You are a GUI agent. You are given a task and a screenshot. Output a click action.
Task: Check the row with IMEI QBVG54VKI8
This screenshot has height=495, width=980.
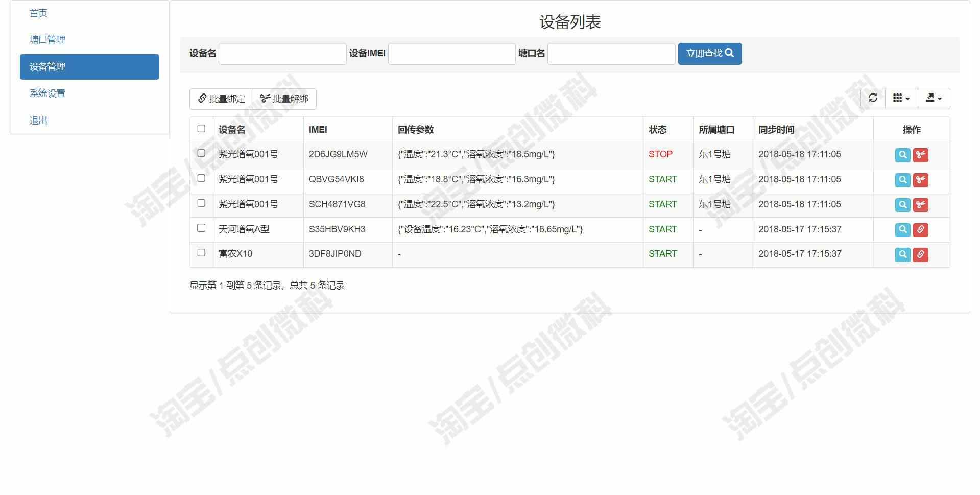click(201, 178)
